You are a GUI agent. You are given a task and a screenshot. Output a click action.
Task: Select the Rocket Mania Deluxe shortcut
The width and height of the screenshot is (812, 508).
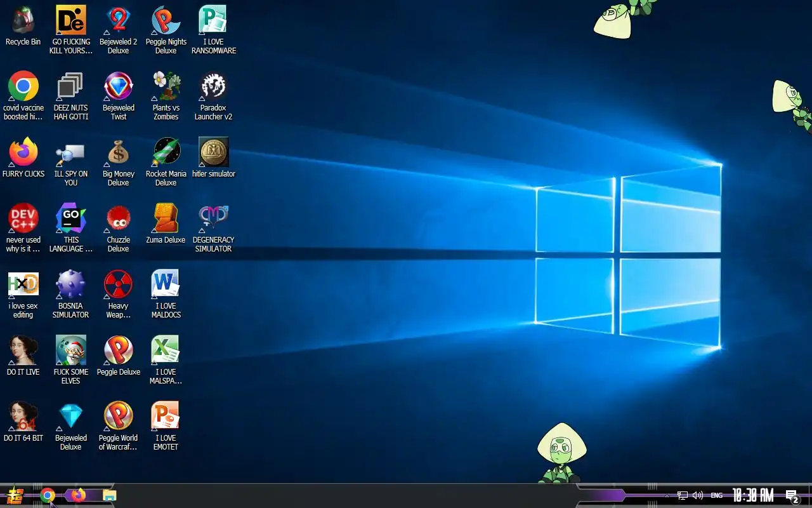[166, 162]
